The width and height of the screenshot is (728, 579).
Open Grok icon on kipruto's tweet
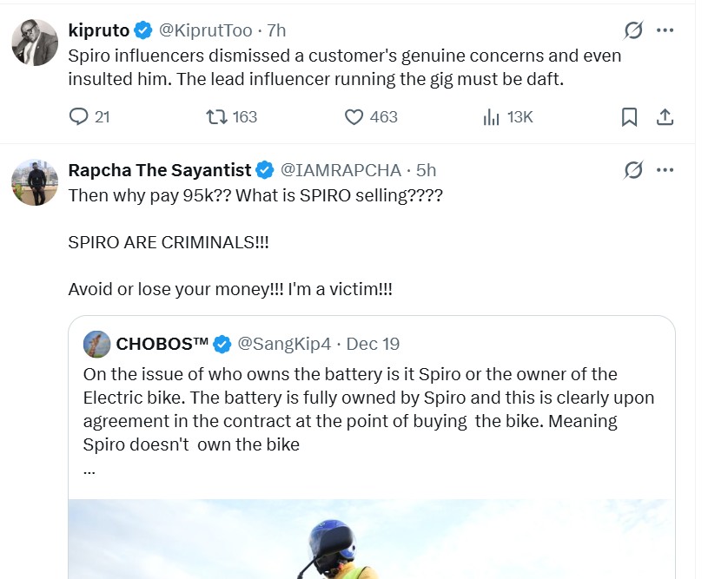[633, 30]
